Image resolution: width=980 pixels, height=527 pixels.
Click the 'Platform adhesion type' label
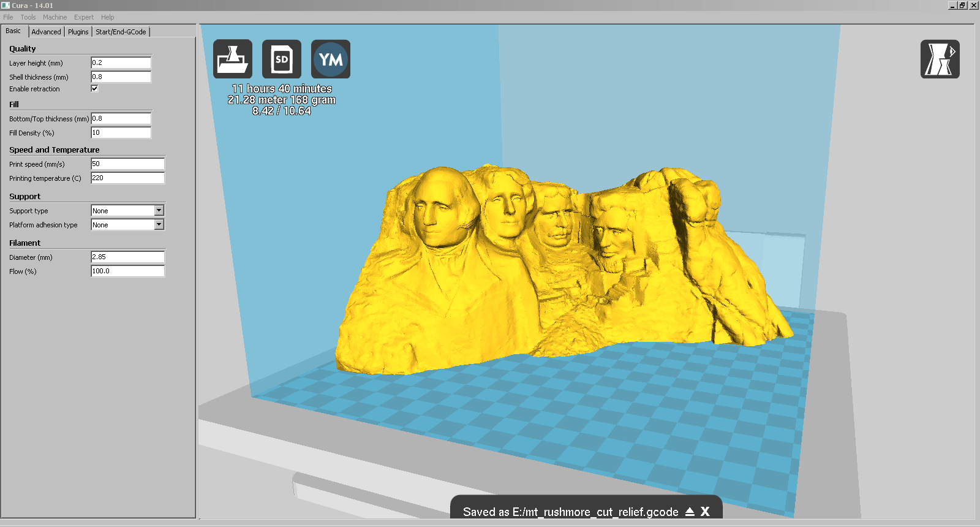click(43, 225)
